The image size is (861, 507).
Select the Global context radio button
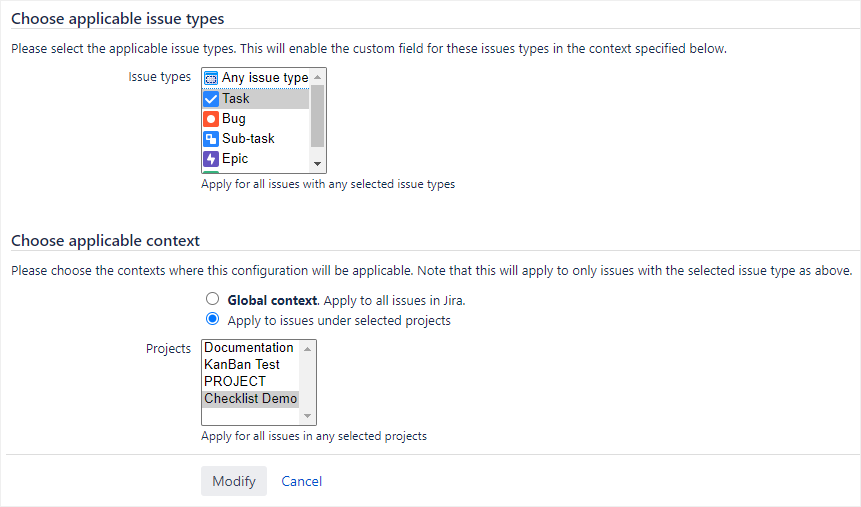212,299
